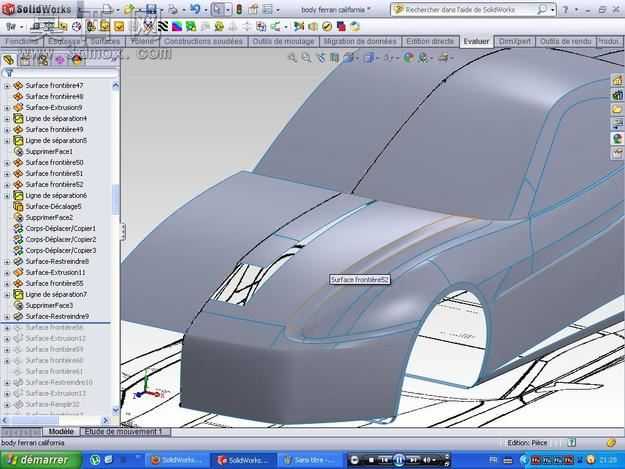Open the Constructions soudées tab
Image resolution: width=625 pixels, height=469 pixels.
pyautogui.click(x=203, y=41)
